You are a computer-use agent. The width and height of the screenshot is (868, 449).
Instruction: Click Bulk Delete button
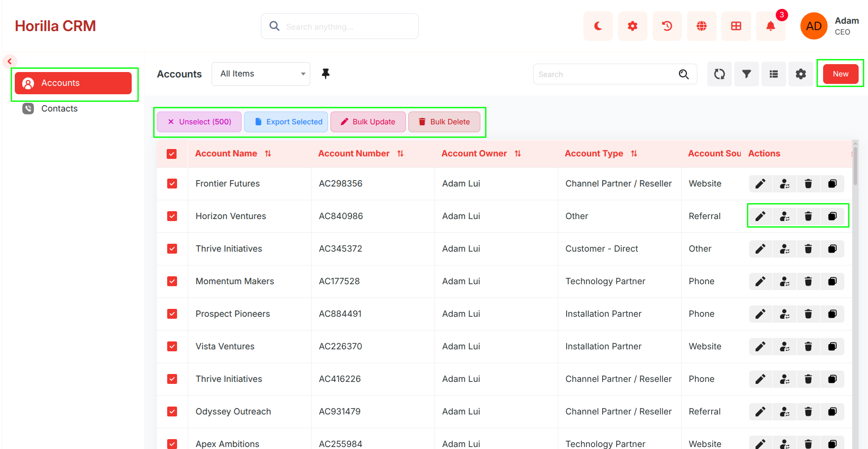[x=444, y=122]
